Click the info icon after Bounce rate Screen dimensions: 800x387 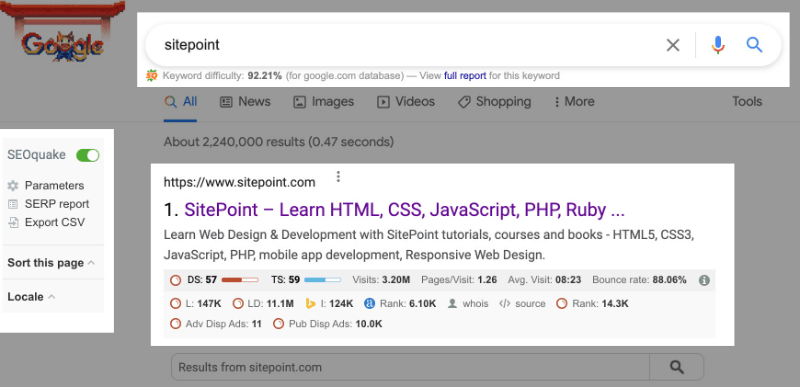704,280
